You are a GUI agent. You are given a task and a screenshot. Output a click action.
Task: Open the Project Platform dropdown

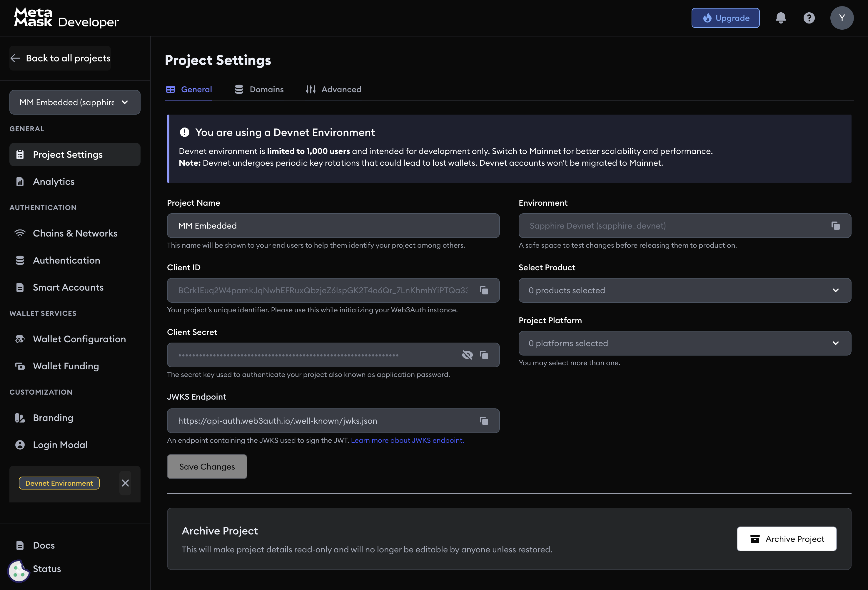[685, 343]
